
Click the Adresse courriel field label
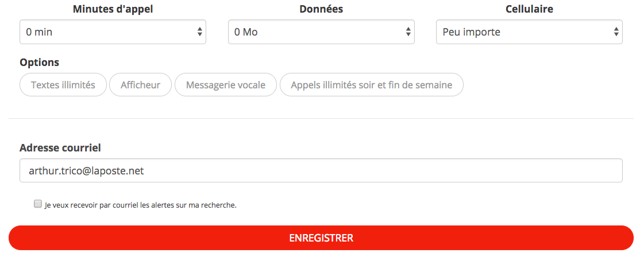60,148
